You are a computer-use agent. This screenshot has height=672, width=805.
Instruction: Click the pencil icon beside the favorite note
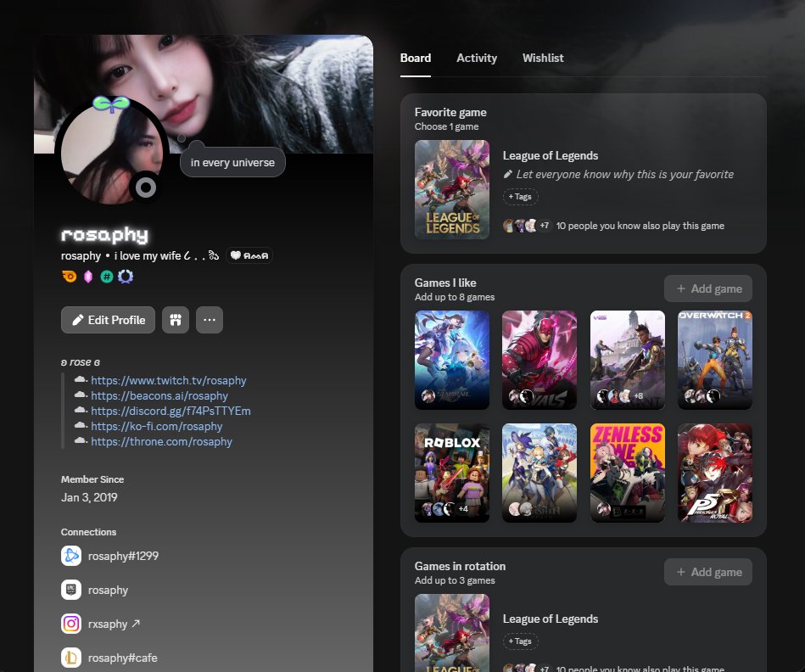[x=508, y=175]
